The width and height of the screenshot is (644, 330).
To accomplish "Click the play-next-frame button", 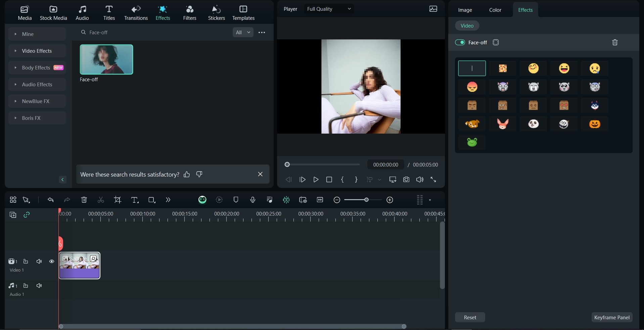I will point(302,180).
